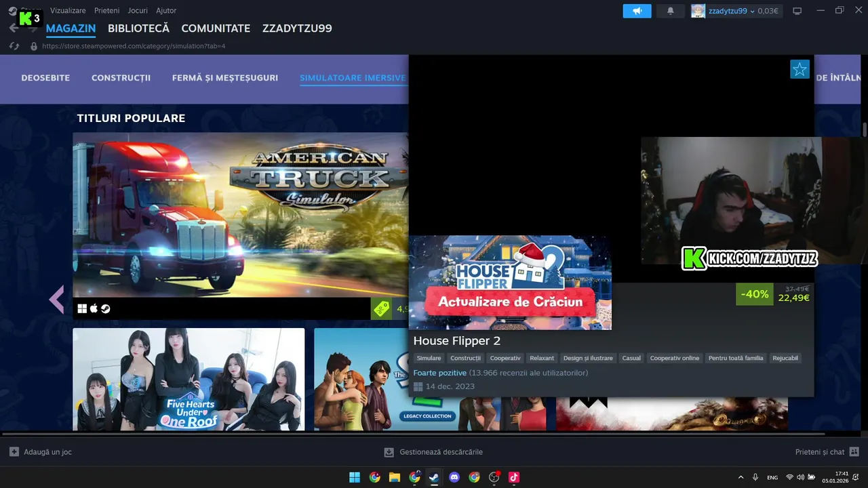The width and height of the screenshot is (868, 488).
Task: Click the green discount tag icon
Action: (381, 309)
